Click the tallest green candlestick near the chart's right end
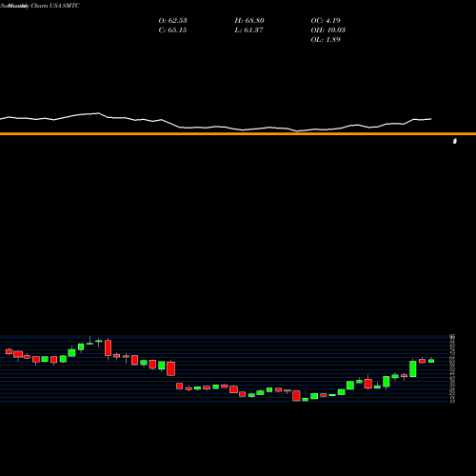Screen dimensions: 476x476 point(413,368)
